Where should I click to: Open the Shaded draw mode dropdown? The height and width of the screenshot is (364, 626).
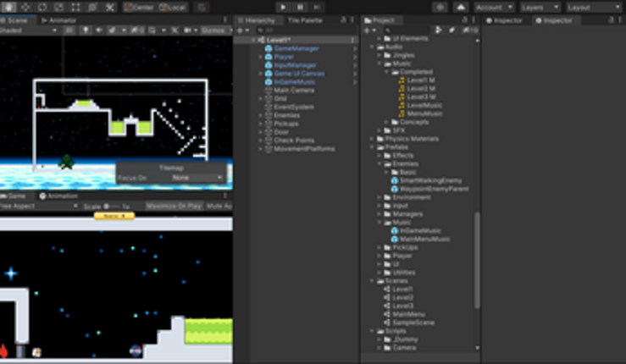[x=28, y=30]
